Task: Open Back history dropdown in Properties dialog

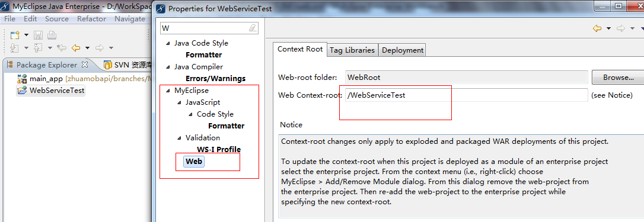Action: point(608,28)
